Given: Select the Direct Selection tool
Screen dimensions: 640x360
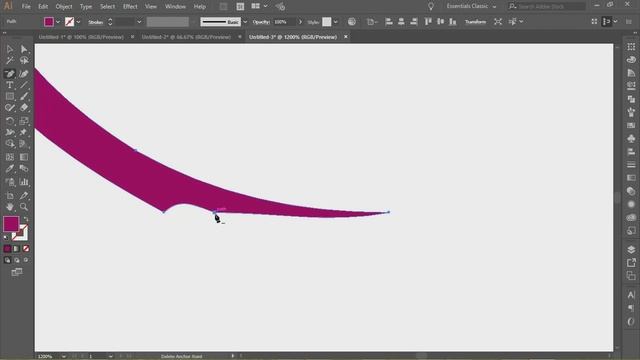Looking at the screenshot, I should pyautogui.click(x=24, y=49).
